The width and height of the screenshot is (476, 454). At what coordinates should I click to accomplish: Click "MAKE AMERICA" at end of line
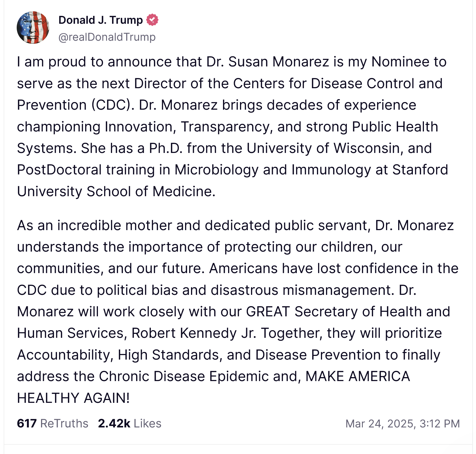(x=358, y=377)
